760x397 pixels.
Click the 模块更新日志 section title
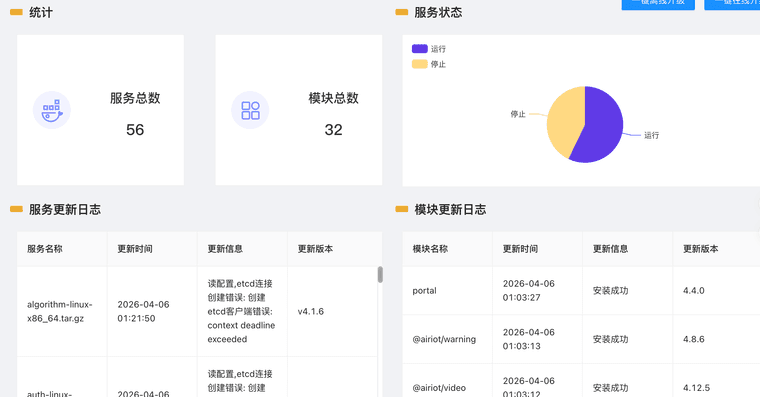(x=450, y=209)
